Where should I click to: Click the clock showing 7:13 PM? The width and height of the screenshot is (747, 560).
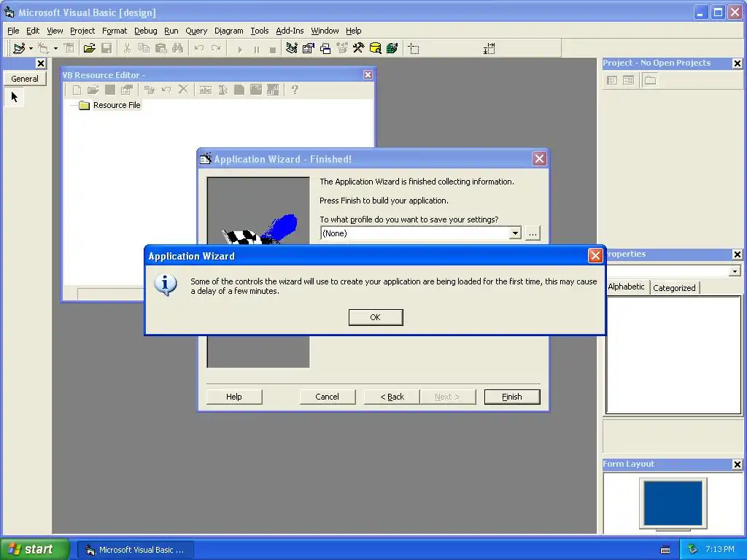pos(720,550)
